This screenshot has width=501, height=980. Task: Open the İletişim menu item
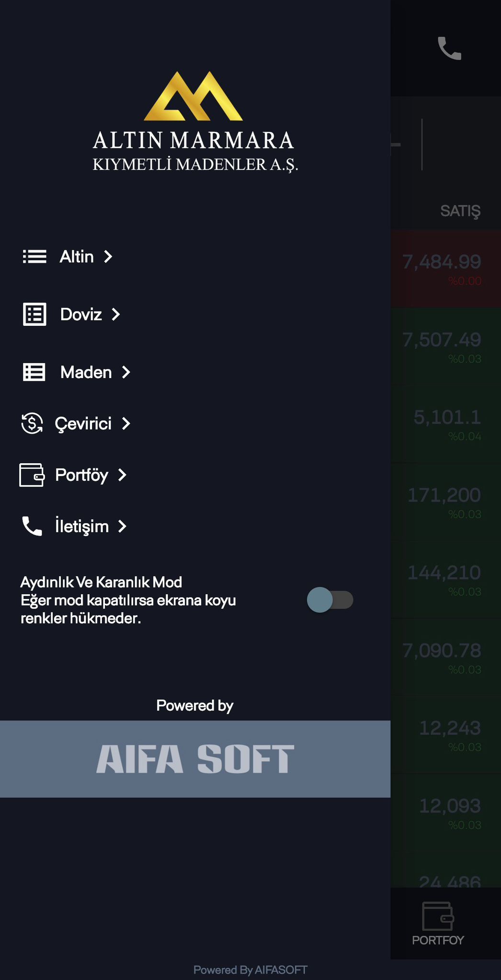(x=82, y=526)
